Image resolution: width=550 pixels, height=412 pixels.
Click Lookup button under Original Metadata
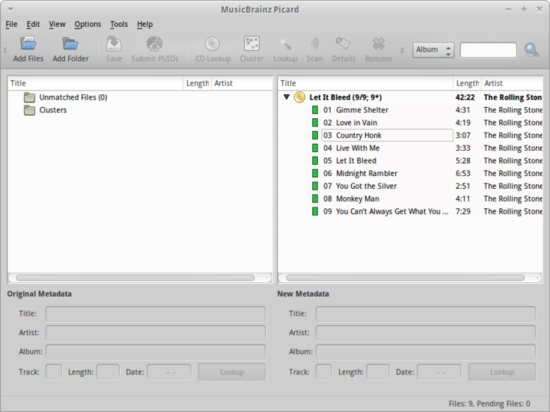tap(232, 372)
